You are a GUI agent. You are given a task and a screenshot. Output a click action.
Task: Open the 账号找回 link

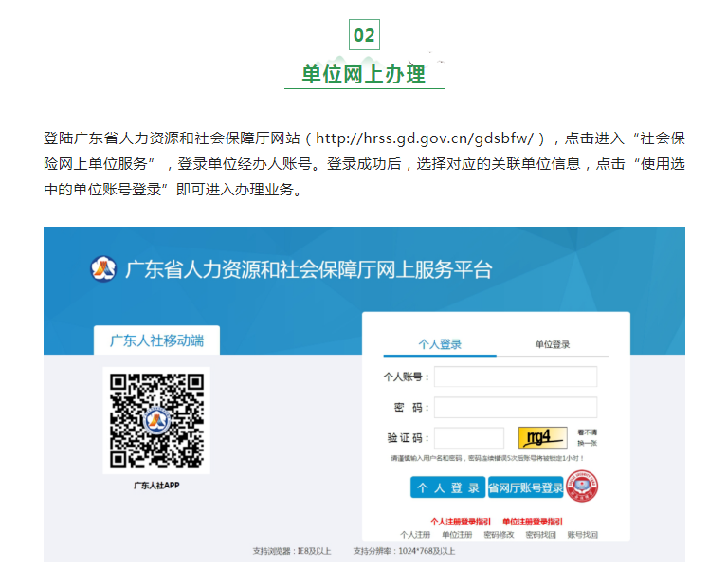click(582, 535)
